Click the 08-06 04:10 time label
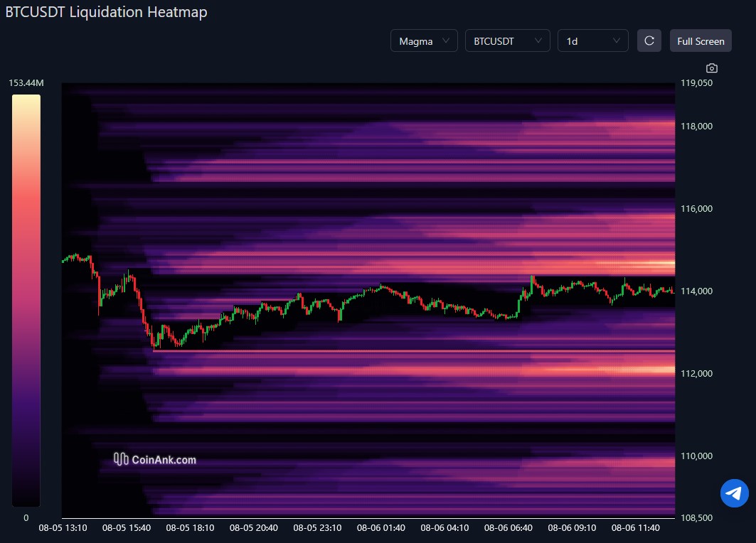The width and height of the screenshot is (756, 543). point(444,527)
